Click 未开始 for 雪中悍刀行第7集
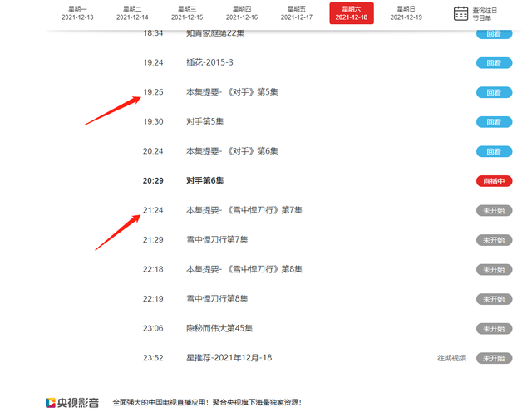532x412 pixels. coord(494,240)
